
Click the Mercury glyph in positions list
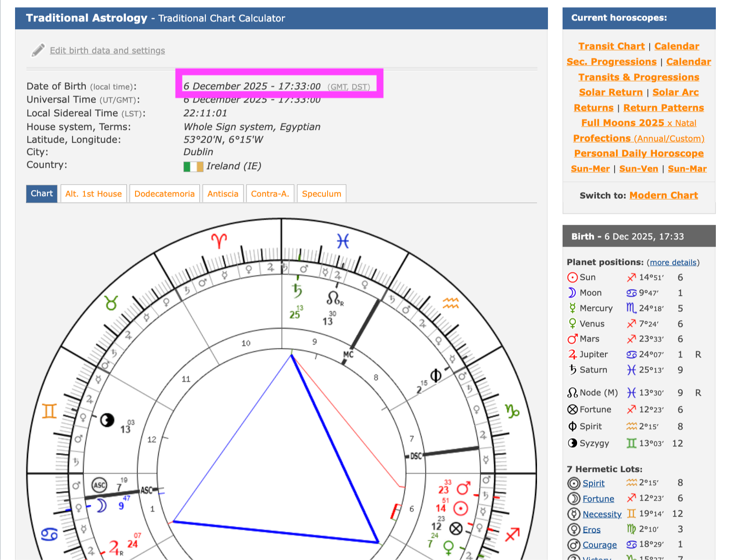572,308
